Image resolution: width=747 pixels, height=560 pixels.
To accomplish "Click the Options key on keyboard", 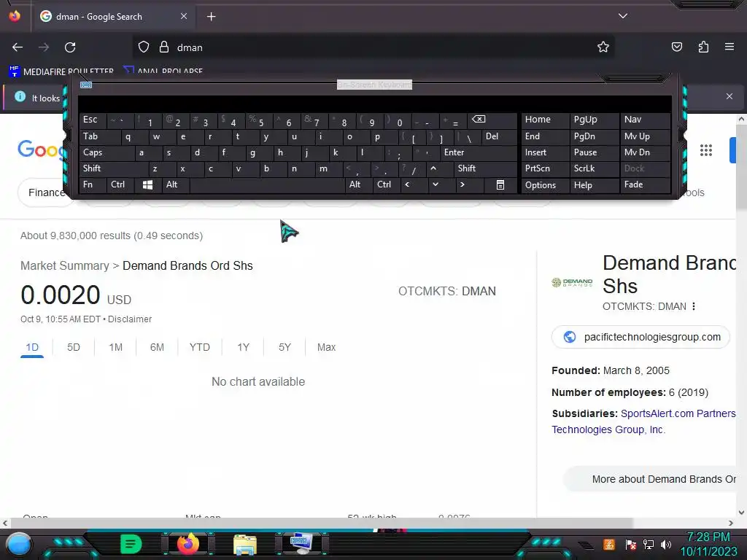I will point(544,184).
